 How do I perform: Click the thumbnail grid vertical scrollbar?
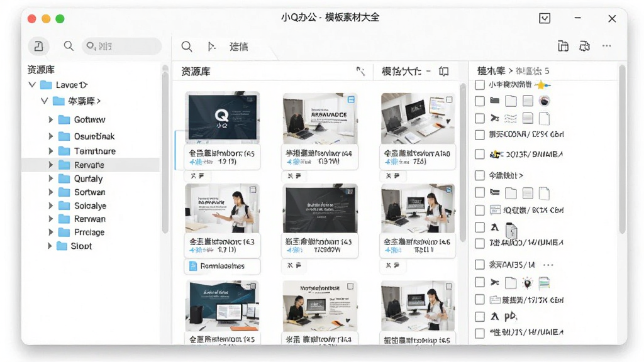pyautogui.click(x=463, y=162)
